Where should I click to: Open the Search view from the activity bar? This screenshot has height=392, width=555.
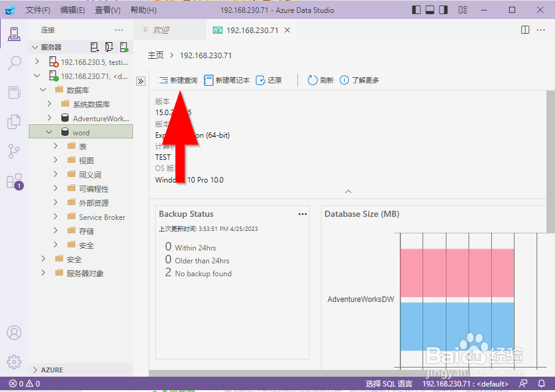click(x=14, y=62)
